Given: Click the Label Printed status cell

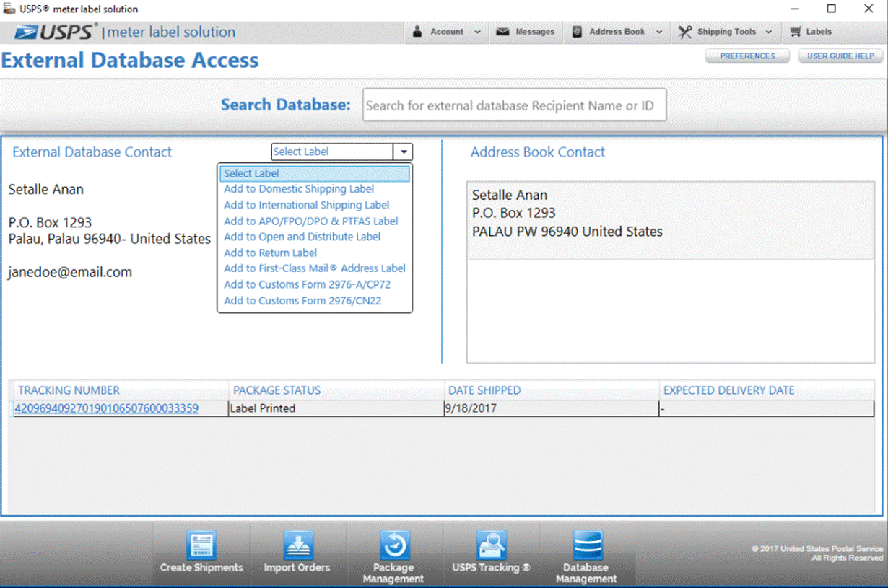Looking at the screenshot, I should 336,408.
